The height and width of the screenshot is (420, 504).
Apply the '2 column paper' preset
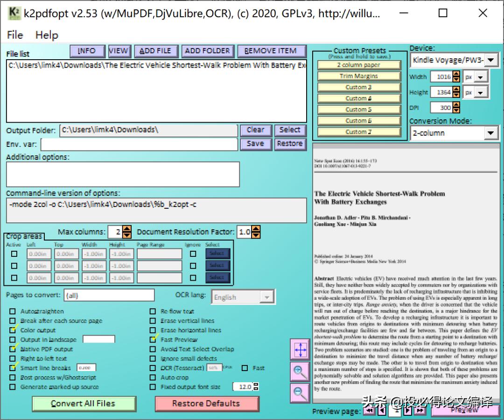(359, 65)
